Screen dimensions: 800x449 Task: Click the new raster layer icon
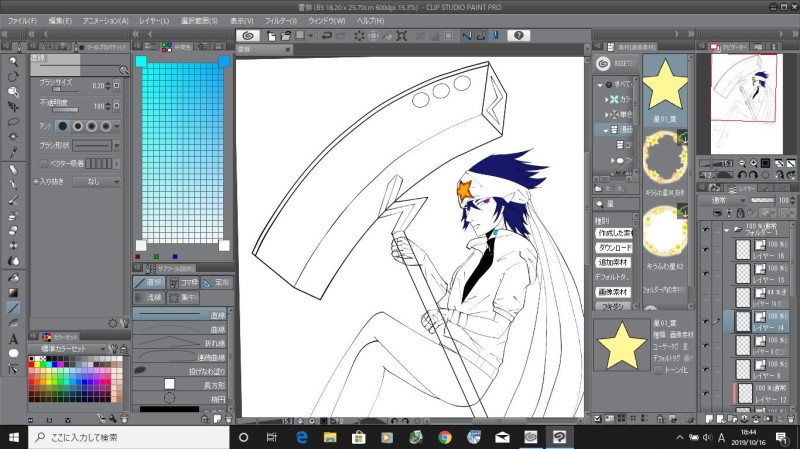tap(710, 419)
